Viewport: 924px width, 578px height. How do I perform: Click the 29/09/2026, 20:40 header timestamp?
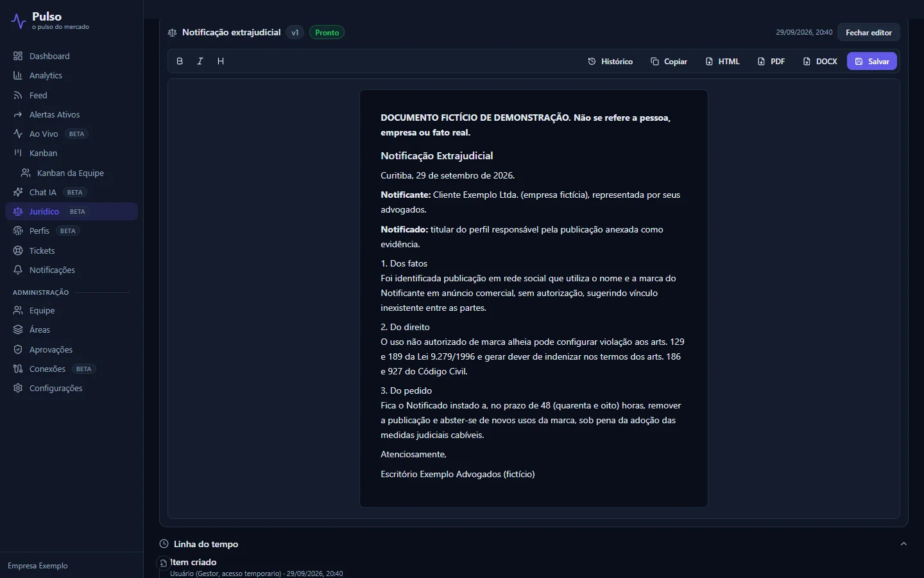click(x=804, y=32)
